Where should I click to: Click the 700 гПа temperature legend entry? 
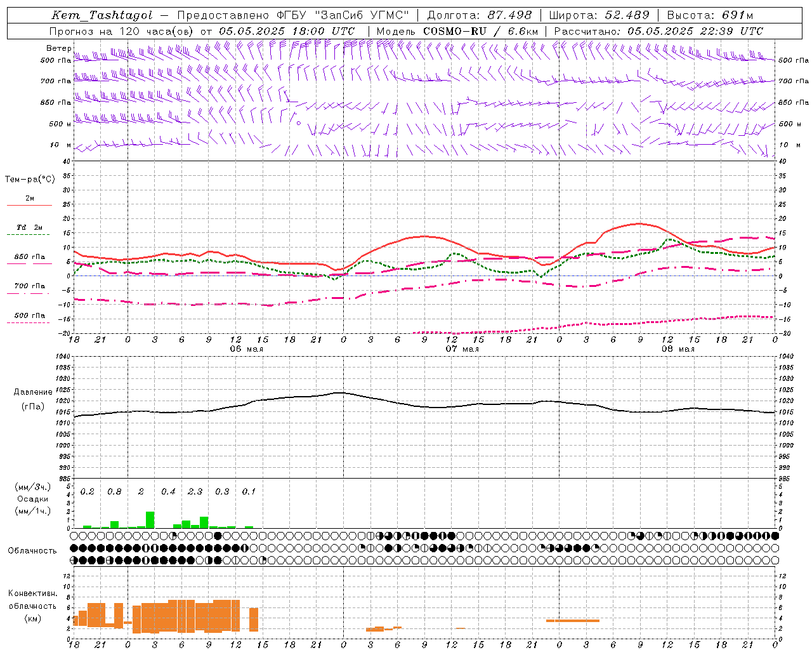coord(30,286)
